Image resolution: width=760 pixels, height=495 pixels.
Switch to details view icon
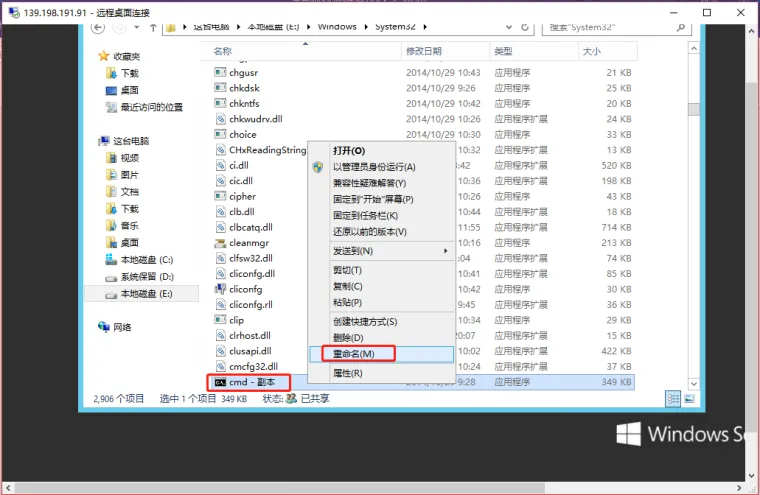tap(673, 399)
